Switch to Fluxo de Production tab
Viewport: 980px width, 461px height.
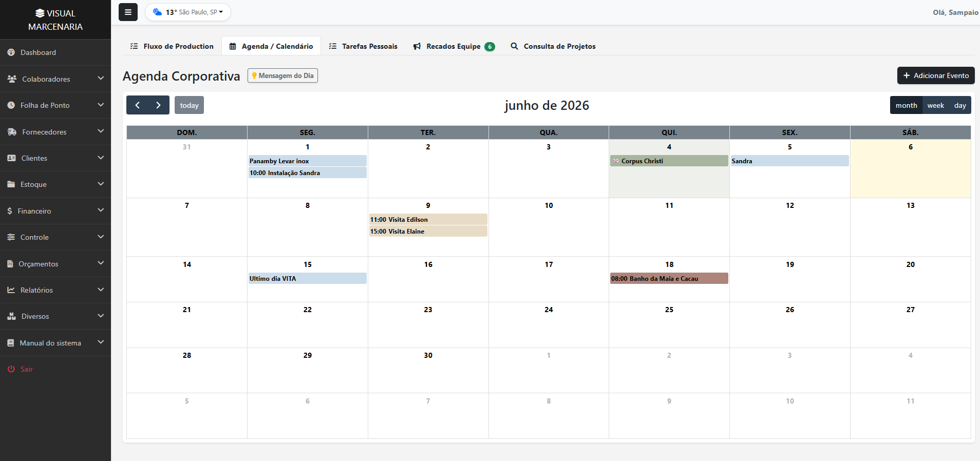172,46
